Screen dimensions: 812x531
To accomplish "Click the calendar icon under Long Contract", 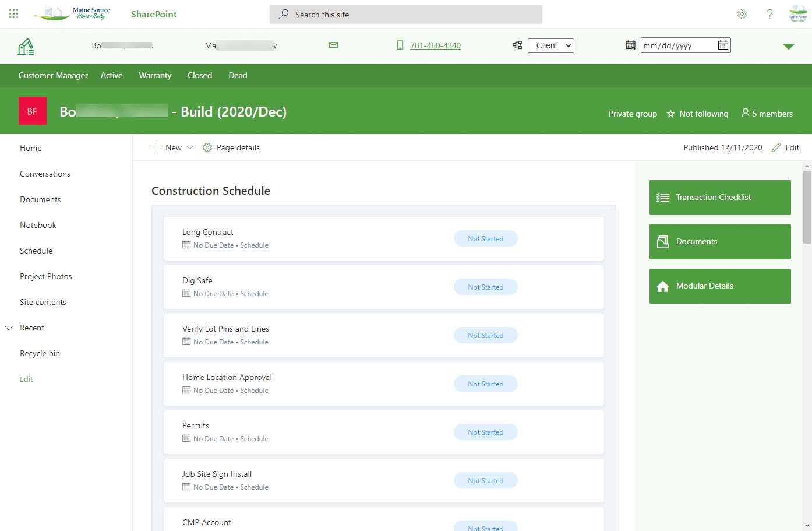I will pyautogui.click(x=186, y=245).
